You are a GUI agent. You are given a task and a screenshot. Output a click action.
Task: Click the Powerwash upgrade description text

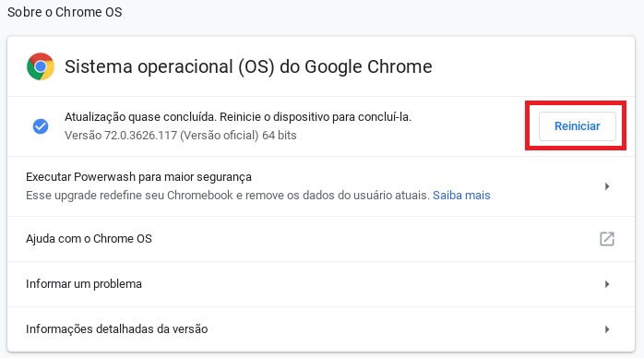coord(228,195)
